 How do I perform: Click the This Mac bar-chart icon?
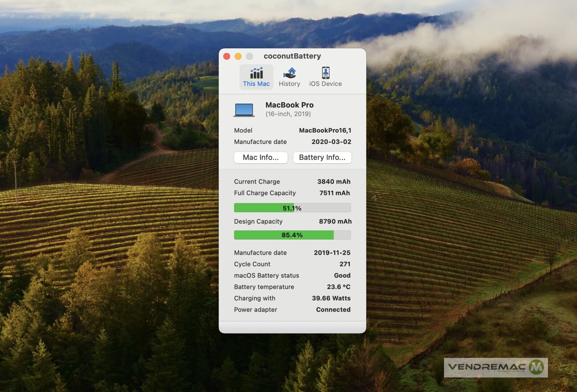(x=256, y=73)
